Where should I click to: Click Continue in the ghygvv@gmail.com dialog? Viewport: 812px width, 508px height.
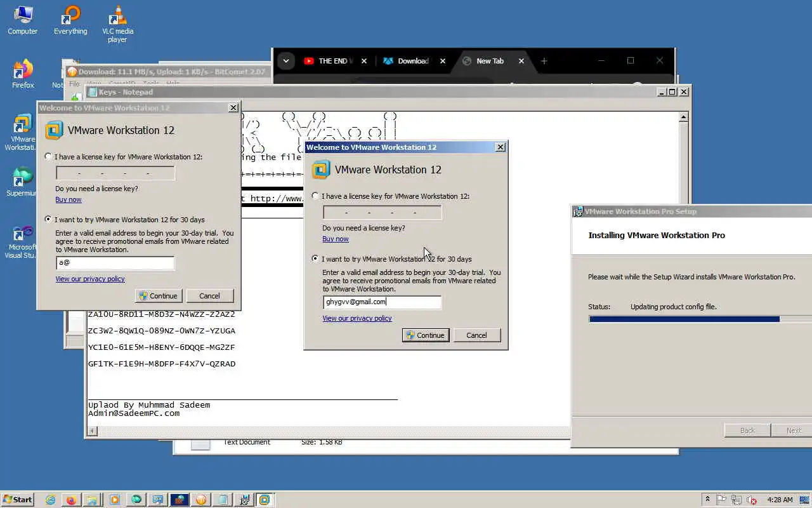426,335
